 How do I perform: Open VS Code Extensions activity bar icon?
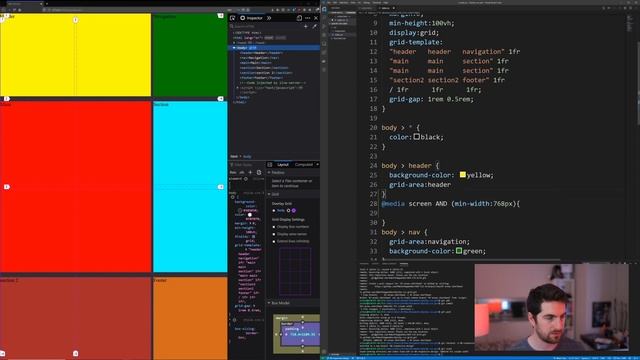324,44
